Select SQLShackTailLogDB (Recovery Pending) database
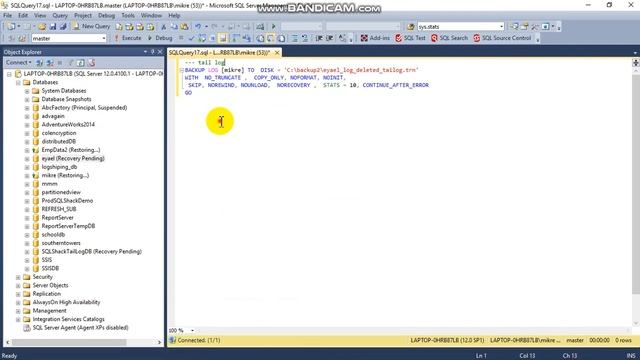Screen dimensions: 640x360 91,251
